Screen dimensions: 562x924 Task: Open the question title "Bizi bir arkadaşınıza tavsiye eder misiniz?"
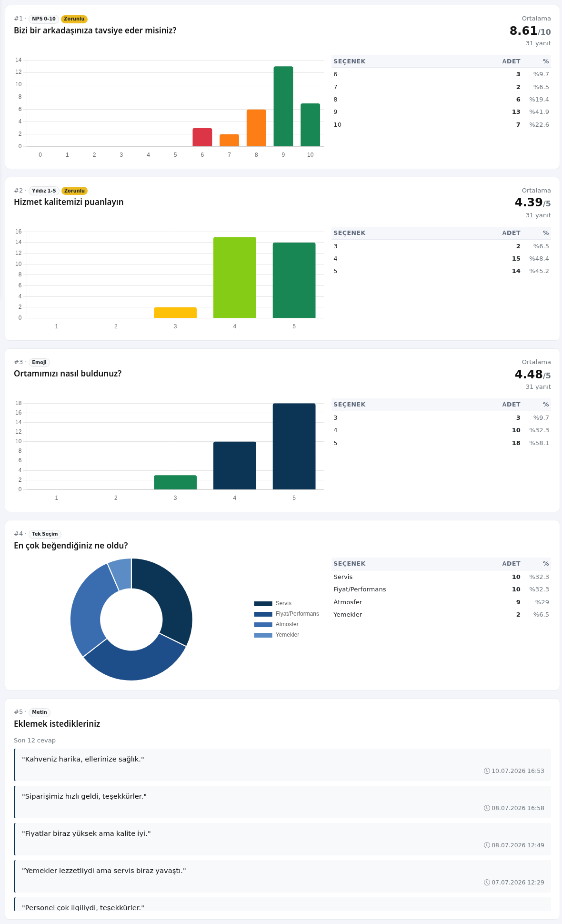tap(95, 30)
